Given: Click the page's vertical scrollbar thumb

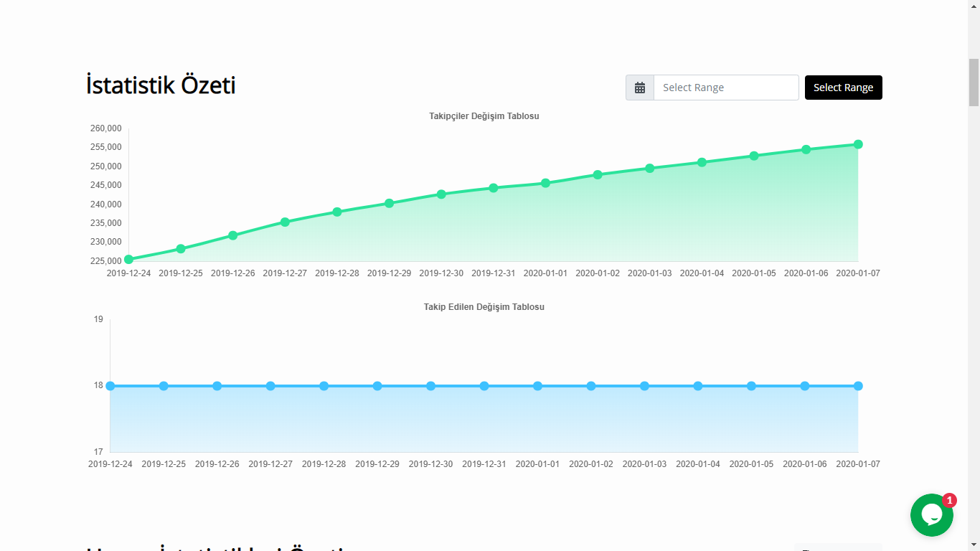Looking at the screenshot, I should 974,83.
